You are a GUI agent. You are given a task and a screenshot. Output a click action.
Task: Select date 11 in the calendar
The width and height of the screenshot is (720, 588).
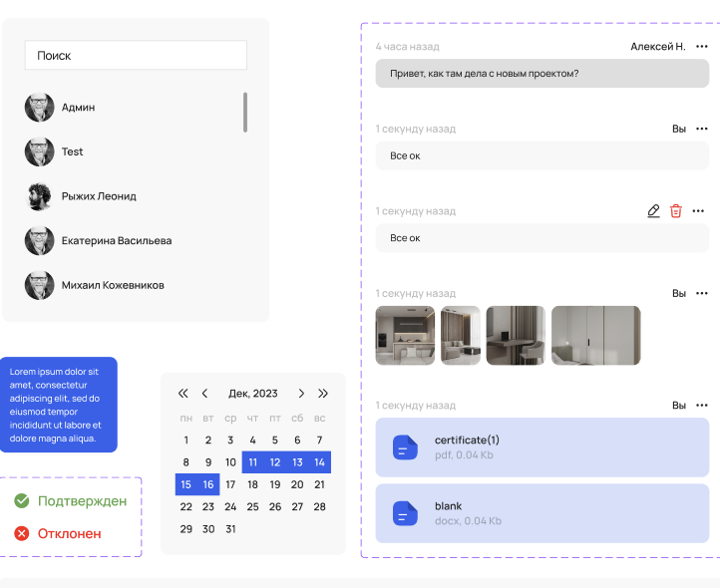(253, 462)
